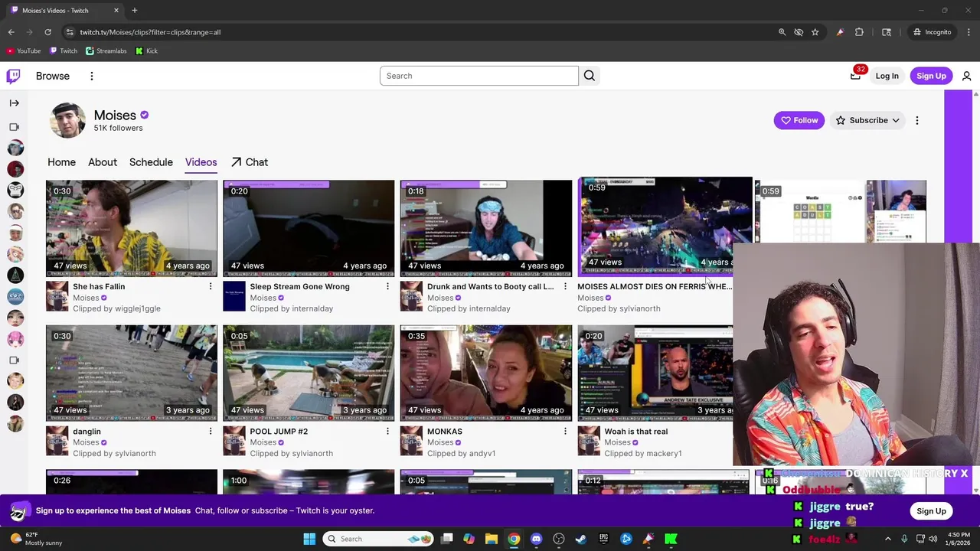Click Sign Up in top navigation
This screenshot has width=980, height=551.
click(x=931, y=76)
